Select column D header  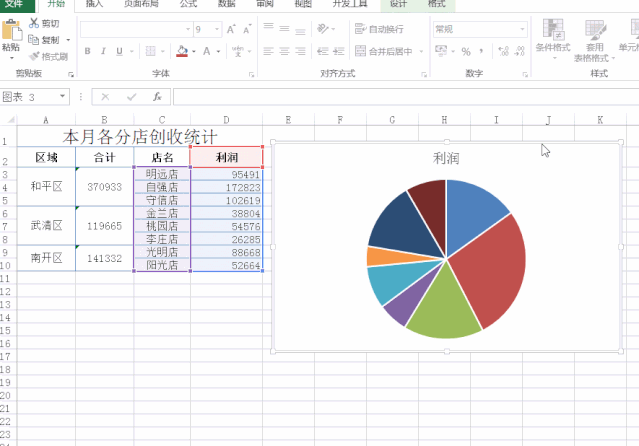226,120
